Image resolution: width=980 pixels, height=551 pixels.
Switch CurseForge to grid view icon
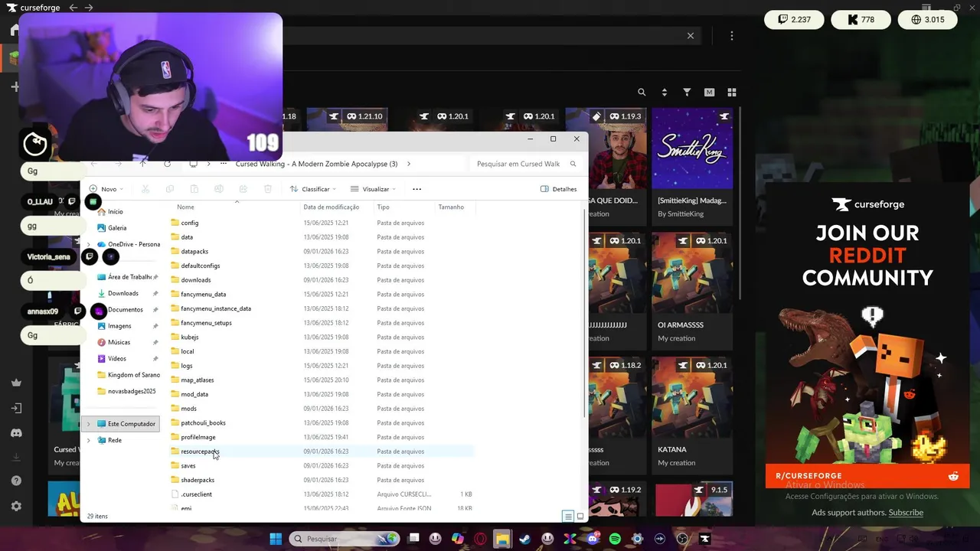(x=732, y=92)
